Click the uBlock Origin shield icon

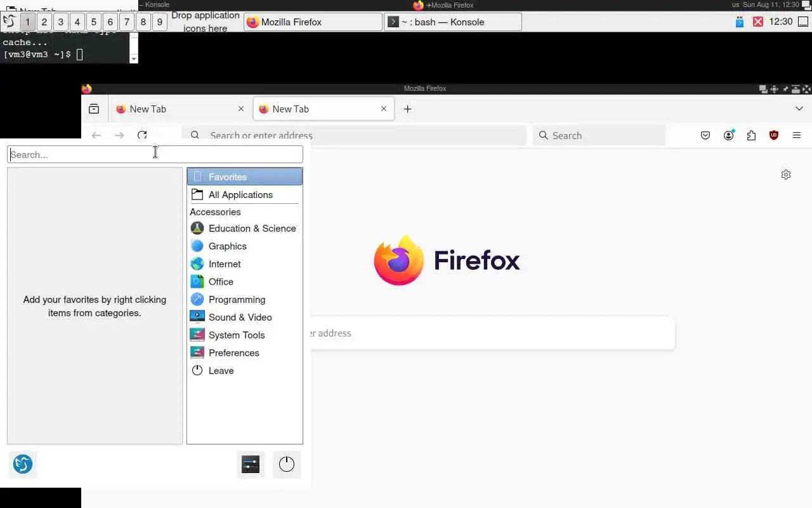[774, 135]
